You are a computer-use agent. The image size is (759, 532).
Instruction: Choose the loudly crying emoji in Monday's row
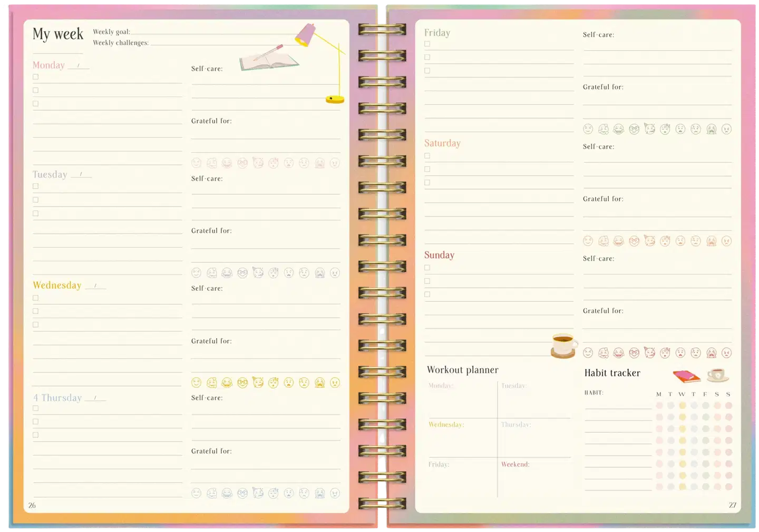(319, 163)
